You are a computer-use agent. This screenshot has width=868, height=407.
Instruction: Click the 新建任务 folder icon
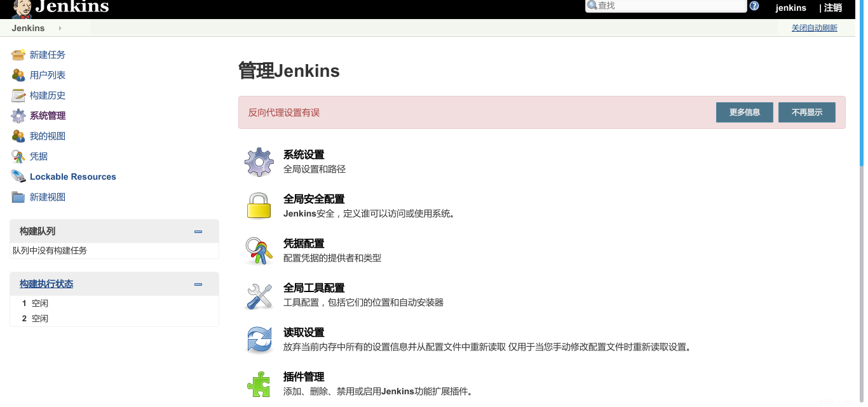[x=18, y=54]
